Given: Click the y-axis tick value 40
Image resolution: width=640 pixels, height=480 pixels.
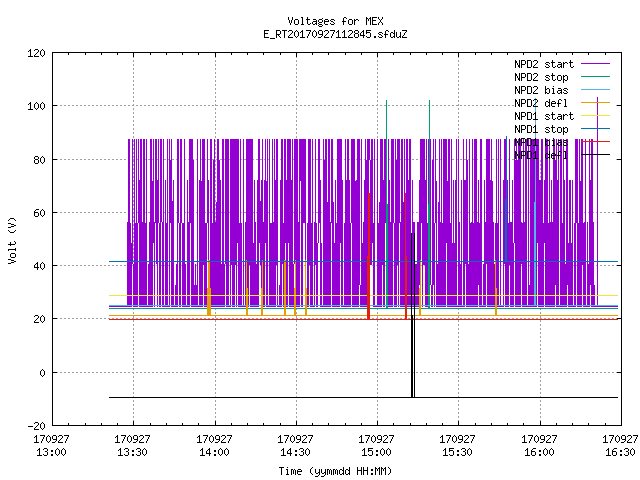Looking at the screenshot, I should pyautogui.click(x=40, y=266).
